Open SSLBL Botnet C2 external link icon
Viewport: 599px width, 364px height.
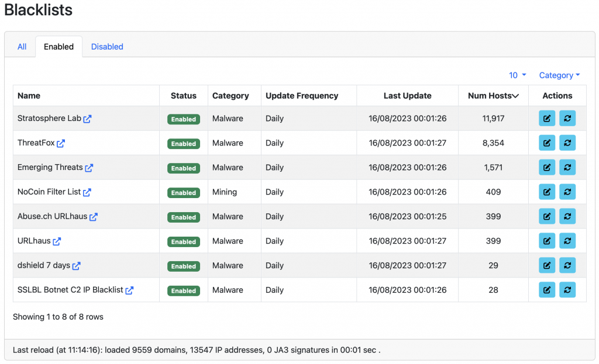click(x=129, y=290)
